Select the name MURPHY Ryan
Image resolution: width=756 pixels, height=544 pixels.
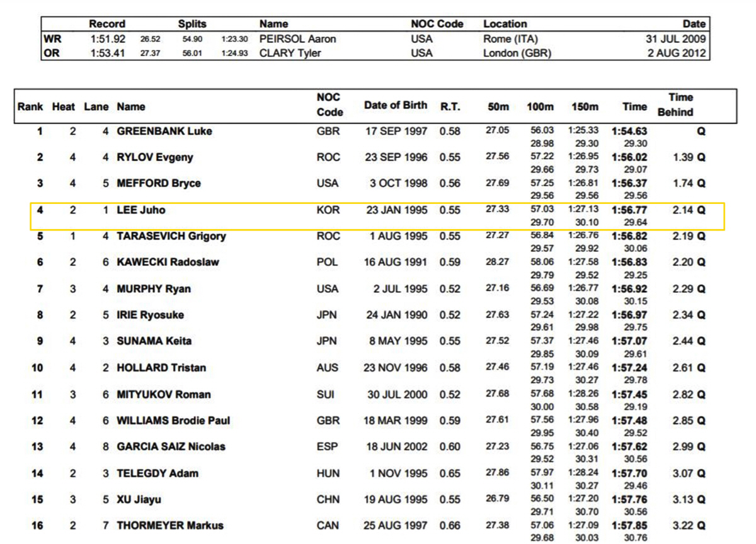(x=154, y=289)
